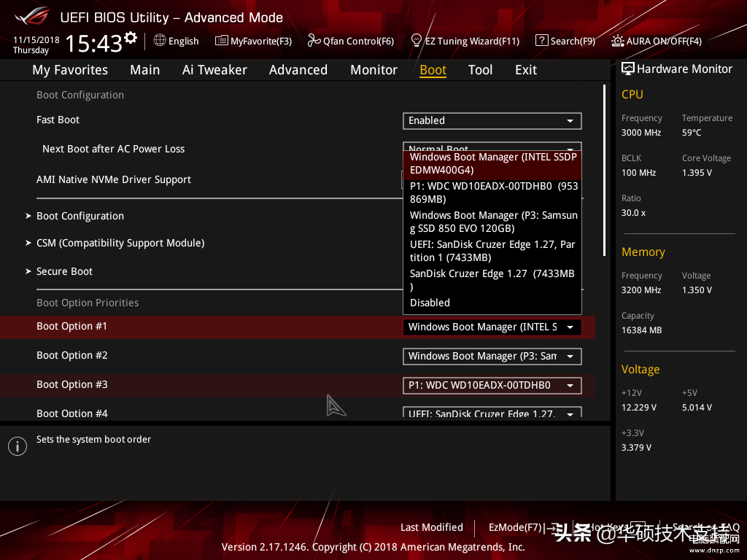Choose Disabled in boot option list

(x=492, y=303)
